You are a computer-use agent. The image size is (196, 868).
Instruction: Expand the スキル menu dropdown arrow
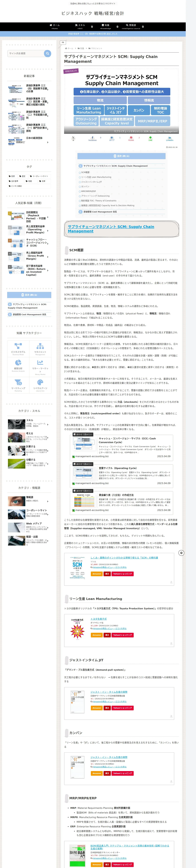point(92,27)
